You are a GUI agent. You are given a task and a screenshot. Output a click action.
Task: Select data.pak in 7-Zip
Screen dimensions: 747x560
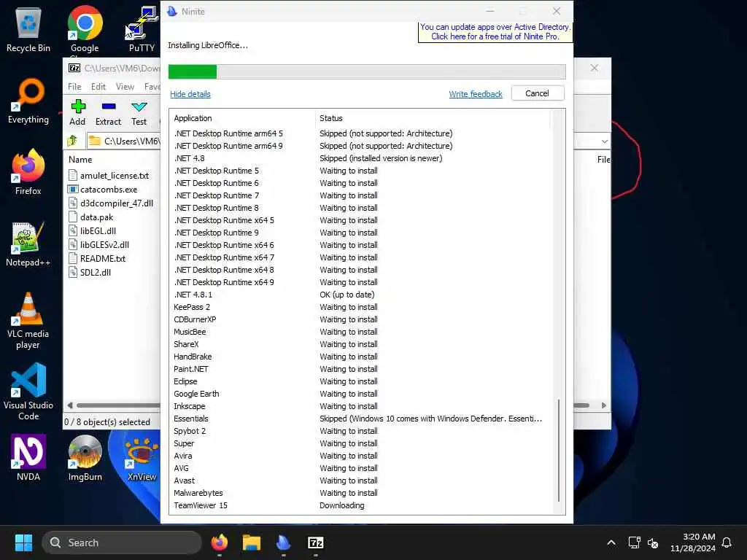point(97,217)
